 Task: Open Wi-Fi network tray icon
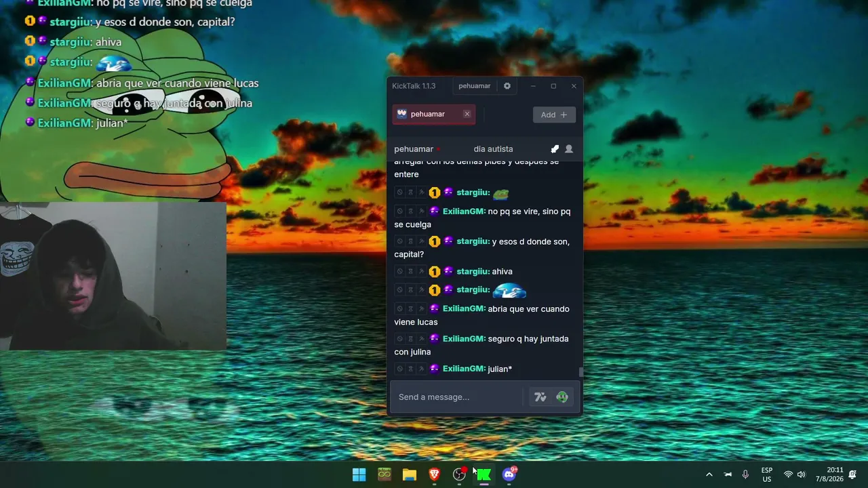tap(788, 474)
